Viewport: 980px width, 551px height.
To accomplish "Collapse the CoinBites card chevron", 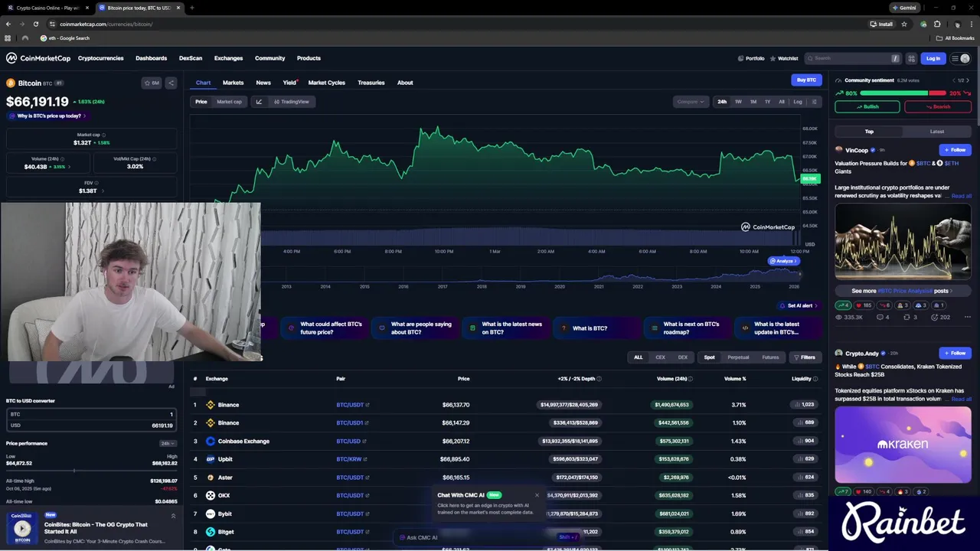I will click(173, 516).
